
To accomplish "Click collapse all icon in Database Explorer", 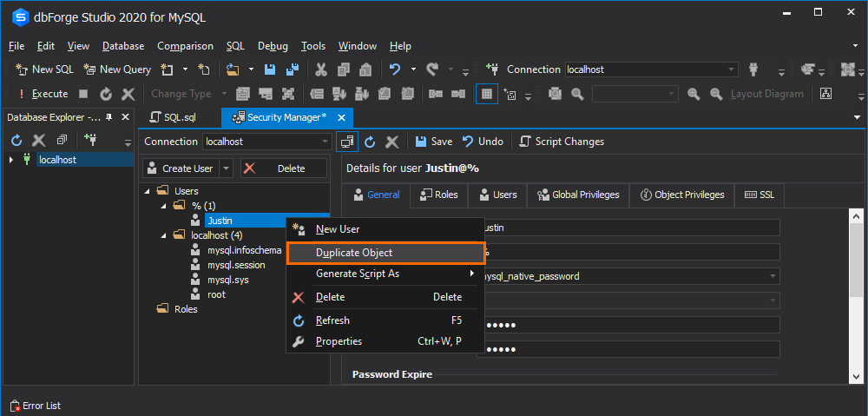I will point(61,139).
